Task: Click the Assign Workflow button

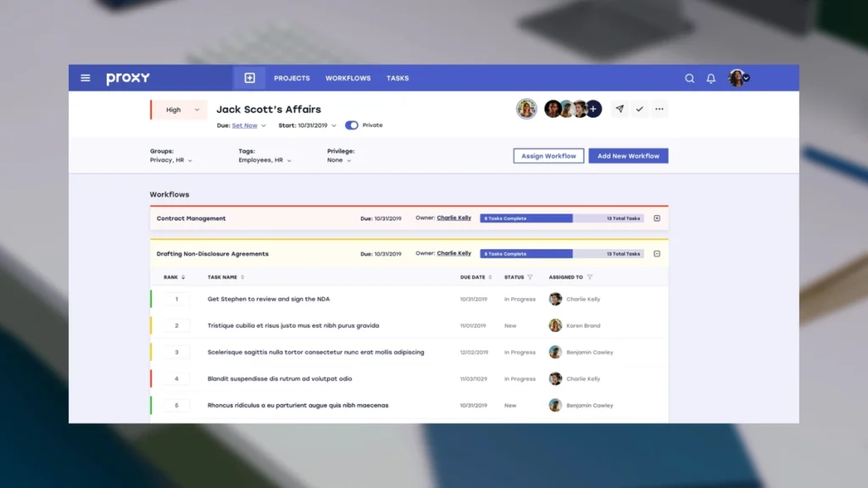Action: point(548,156)
